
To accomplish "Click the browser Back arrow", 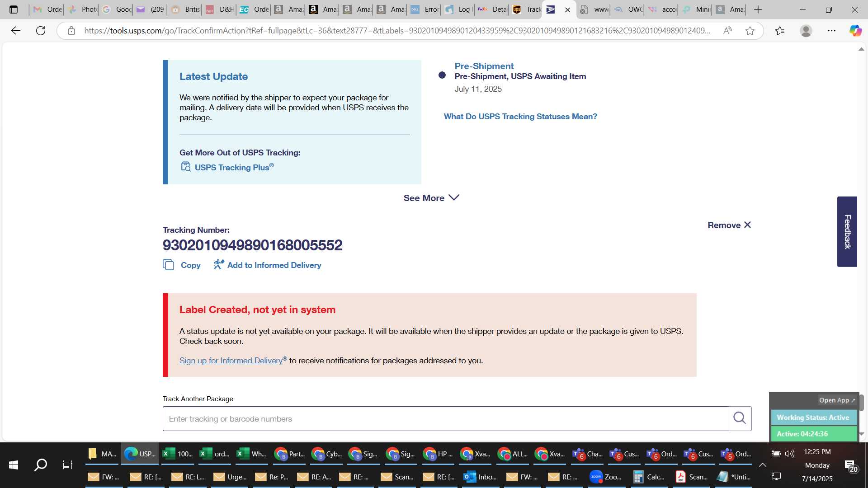I will click(16, 31).
